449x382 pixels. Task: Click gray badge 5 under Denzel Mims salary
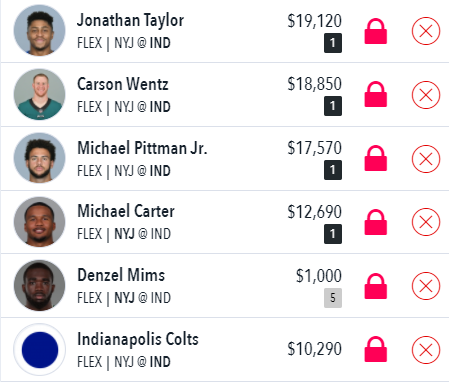pos(333,298)
